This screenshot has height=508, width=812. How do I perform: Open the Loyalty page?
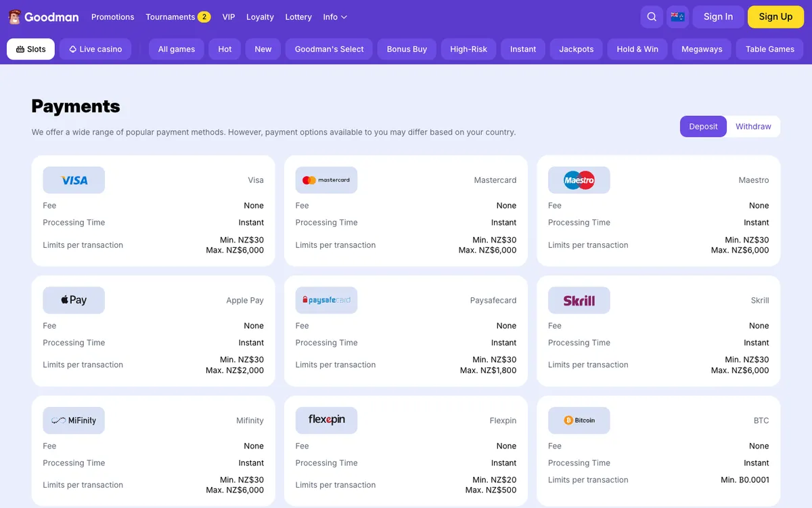point(260,17)
